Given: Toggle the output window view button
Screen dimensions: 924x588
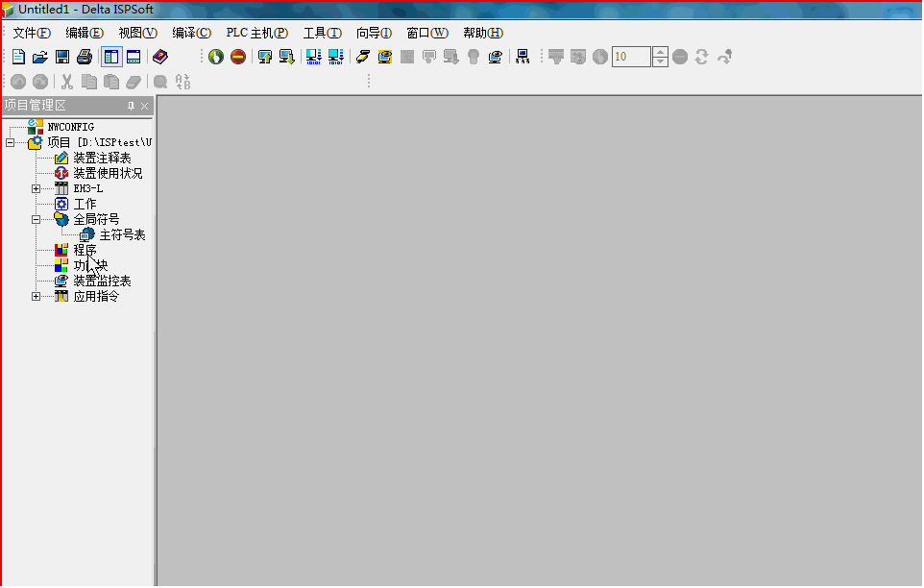Looking at the screenshot, I should 134,57.
